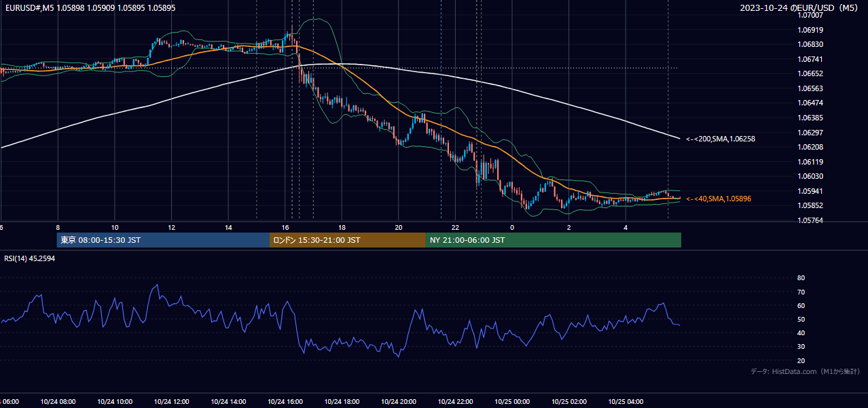Image resolution: width=868 pixels, height=408 pixels.
Task: Click the RSI scale value 30
Action: click(801, 347)
